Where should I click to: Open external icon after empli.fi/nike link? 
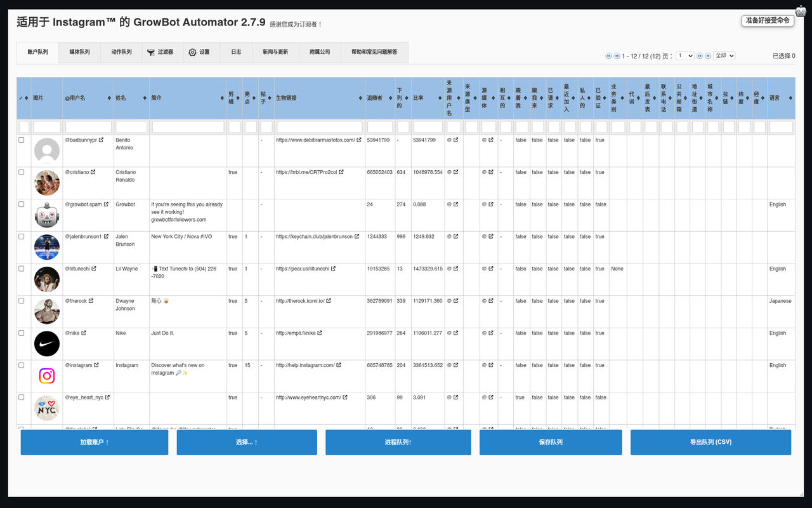click(320, 333)
